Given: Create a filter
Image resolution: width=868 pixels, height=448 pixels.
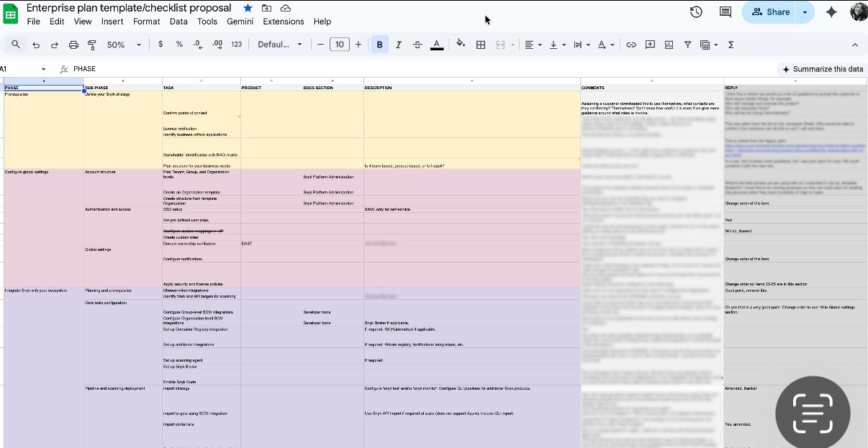Looking at the screenshot, I should pos(687,44).
